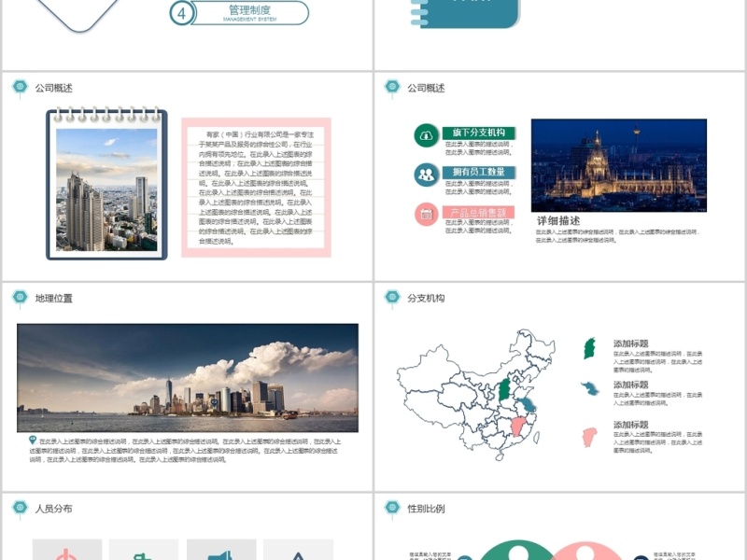The height and width of the screenshot is (560, 747).
Task: Click the pink highlighted province on China map
Action: point(513,430)
